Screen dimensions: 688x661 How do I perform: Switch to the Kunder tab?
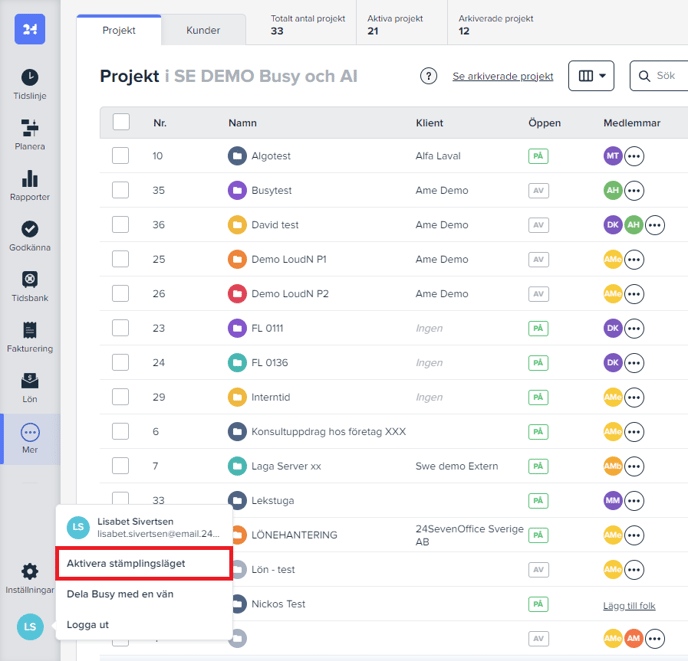coord(203,30)
